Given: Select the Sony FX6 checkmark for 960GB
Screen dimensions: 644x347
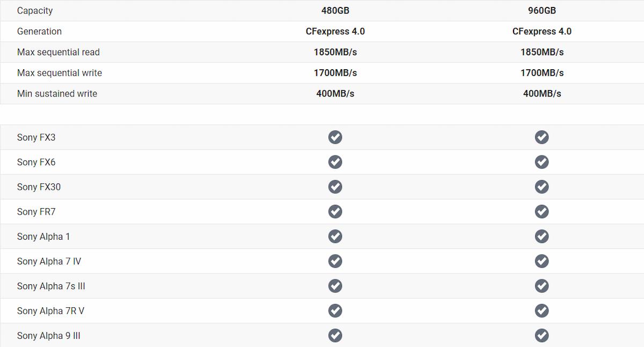Looking at the screenshot, I should [x=541, y=162].
